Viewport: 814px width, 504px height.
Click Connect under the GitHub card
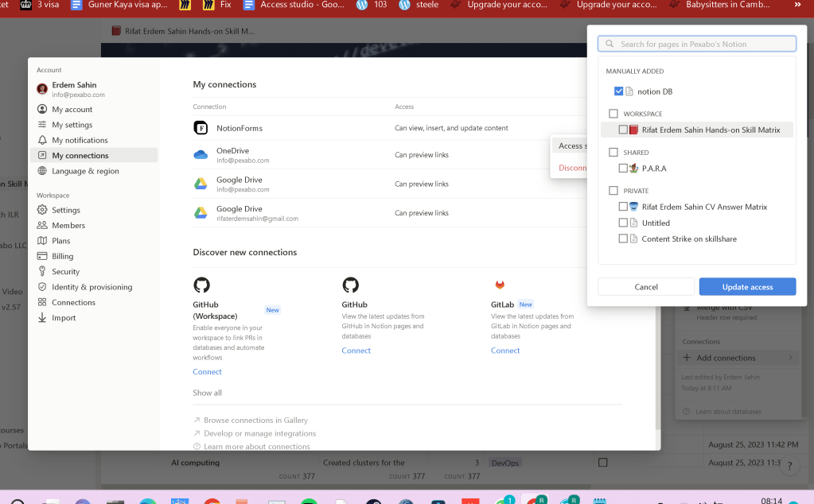click(356, 351)
